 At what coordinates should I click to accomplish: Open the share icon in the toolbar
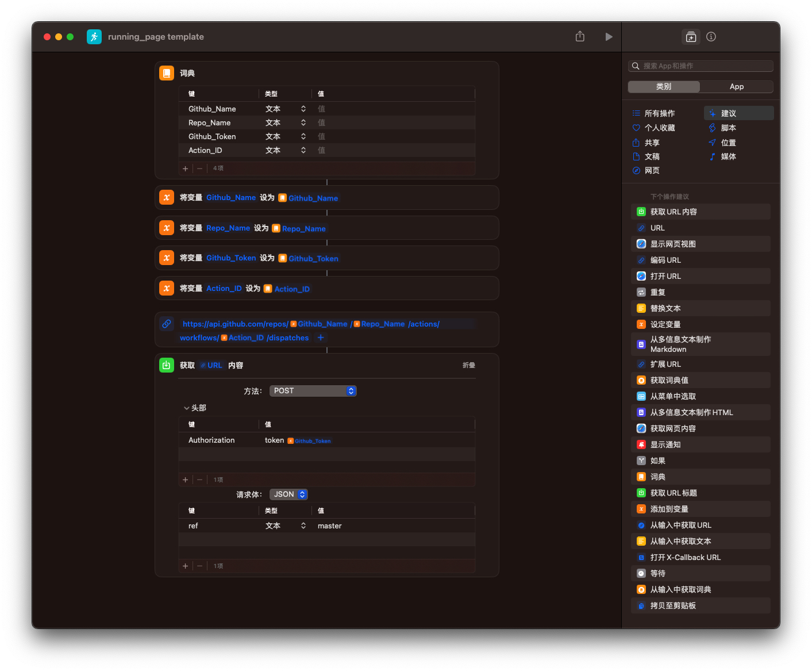[580, 36]
